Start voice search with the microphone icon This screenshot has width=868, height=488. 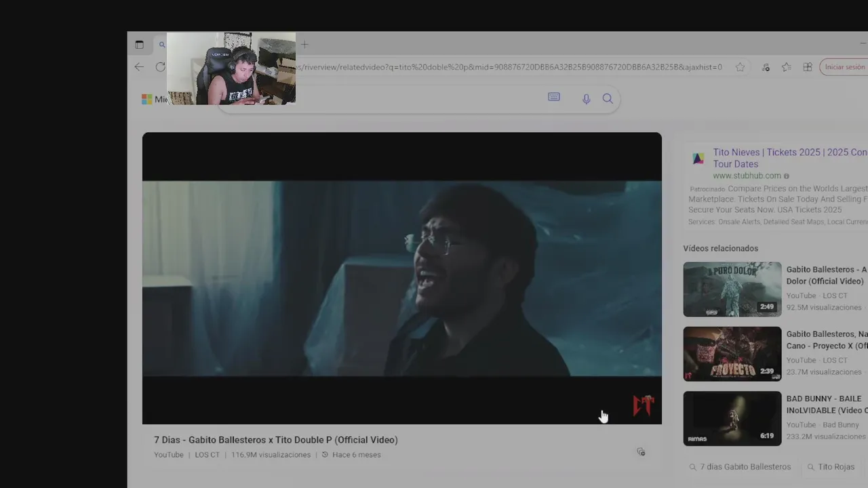[x=587, y=99]
